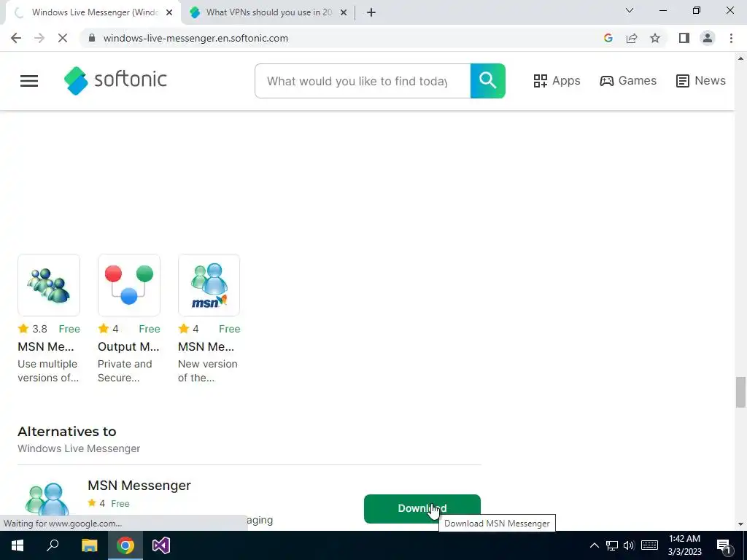Click title of msn logo app
Image resolution: width=747 pixels, height=560 pixels.
[x=206, y=346]
